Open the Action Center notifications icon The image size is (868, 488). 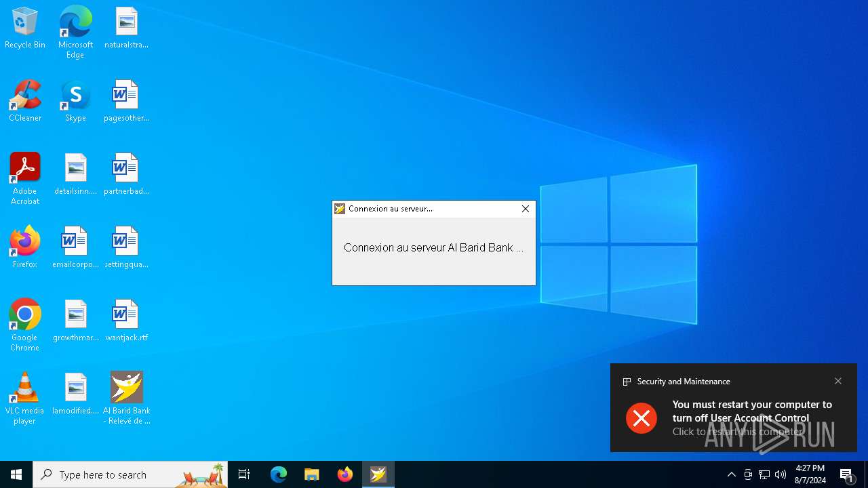click(847, 474)
